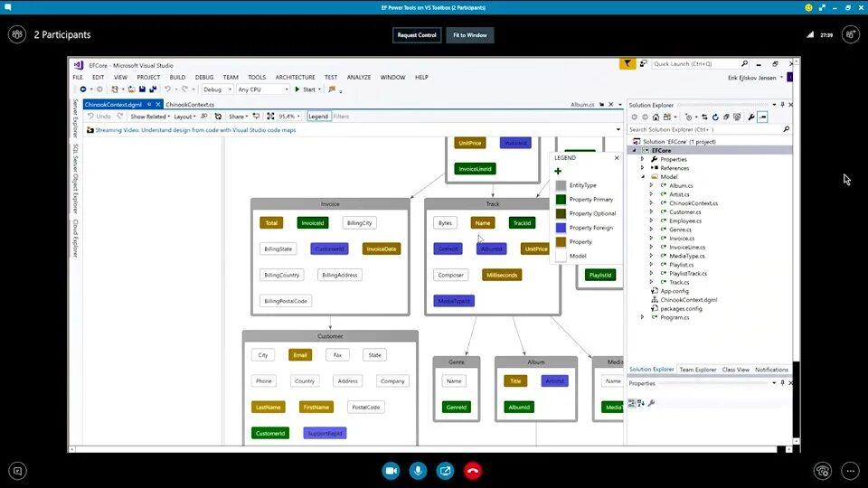Toggle video camera in call controls
This screenshot has width=868, height=488.
(391, 471)
